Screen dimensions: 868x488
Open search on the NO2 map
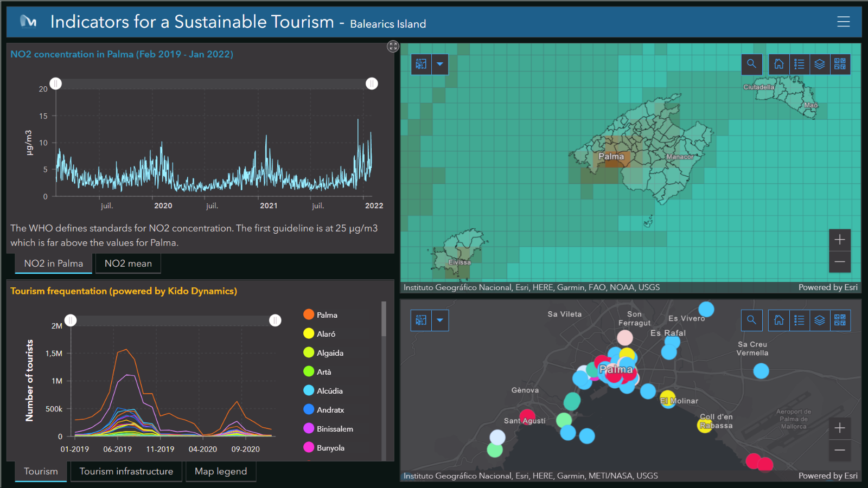click(x=751, y=64)
